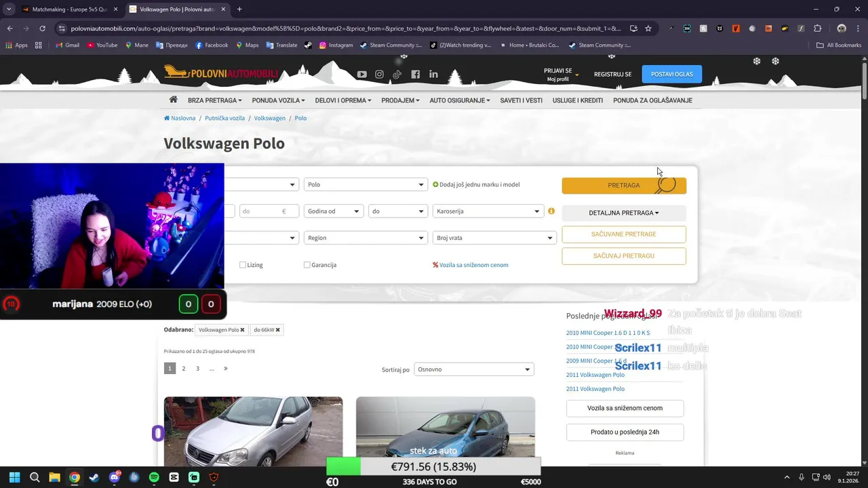Open the Prodajem menu

(x=400, y=100)
